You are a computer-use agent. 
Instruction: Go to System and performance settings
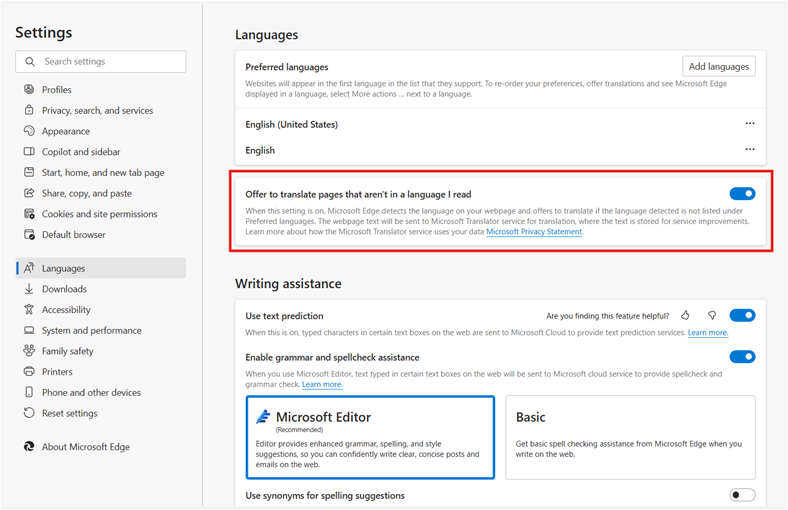click(x=91, y=331)
